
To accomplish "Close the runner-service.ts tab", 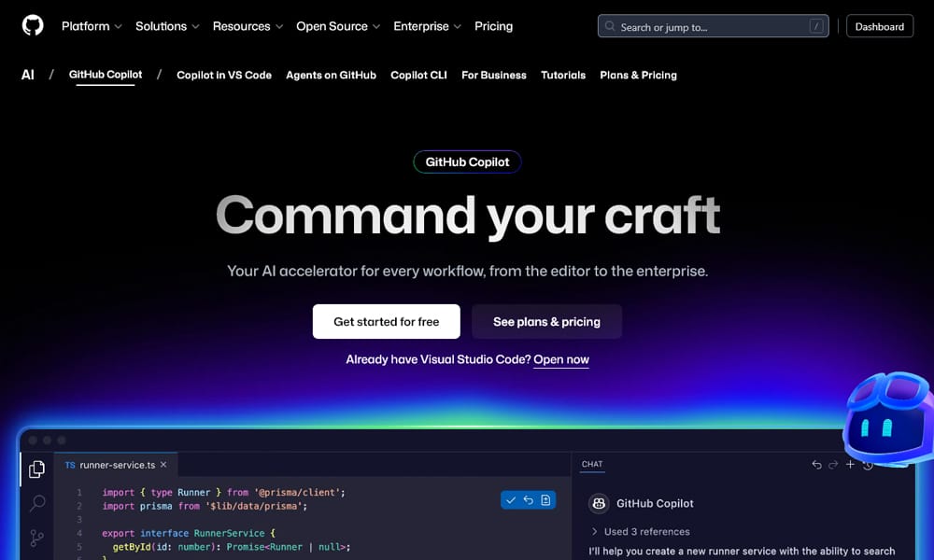I will coord(163,464).
